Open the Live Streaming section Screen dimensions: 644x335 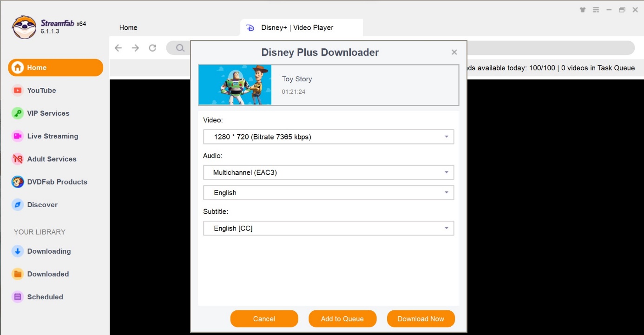tap(53, 136)
